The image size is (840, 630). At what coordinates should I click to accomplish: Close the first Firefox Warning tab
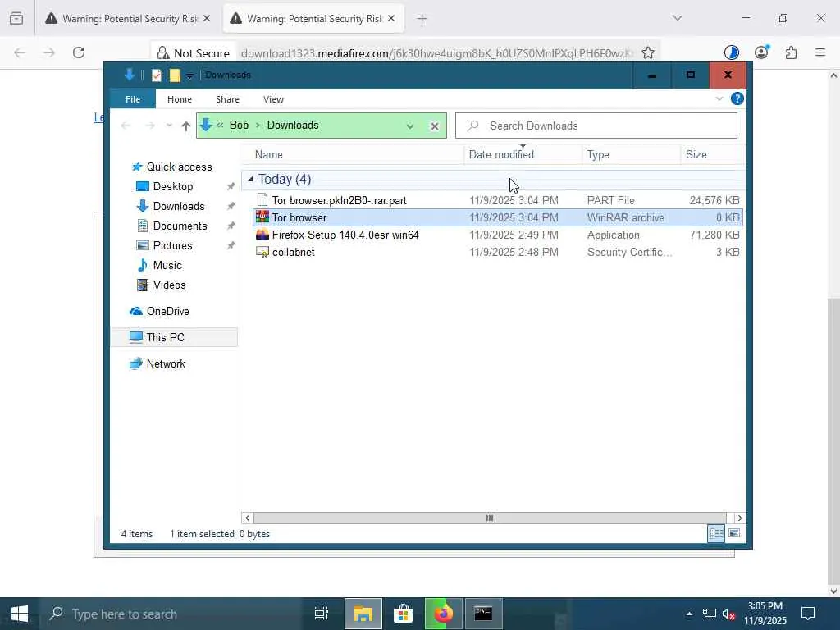tap(207, 19)
